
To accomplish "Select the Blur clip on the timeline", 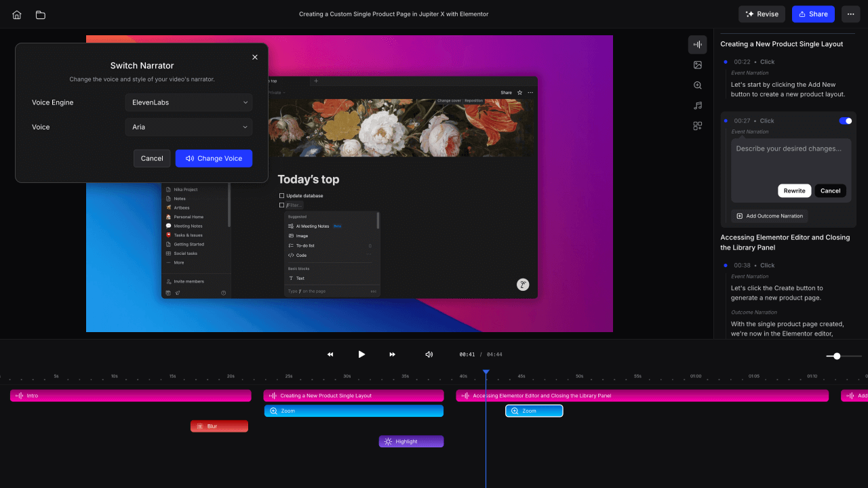I will [219, 426].
